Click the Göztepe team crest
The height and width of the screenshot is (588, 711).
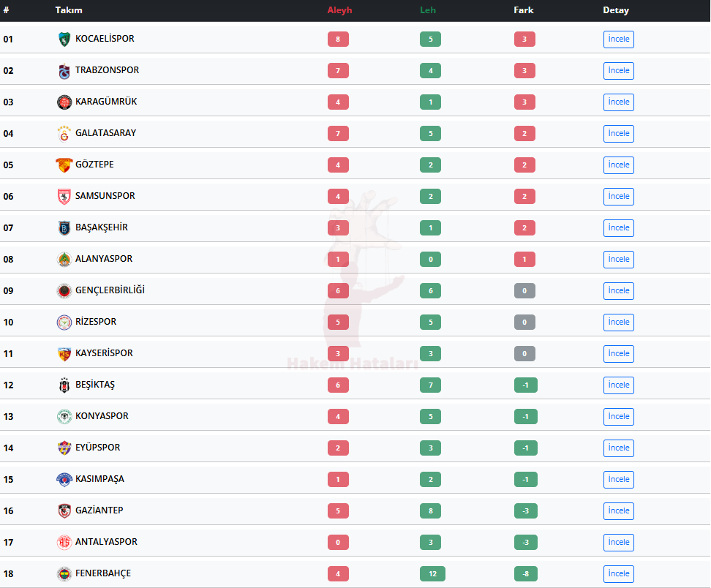point(64,165)
